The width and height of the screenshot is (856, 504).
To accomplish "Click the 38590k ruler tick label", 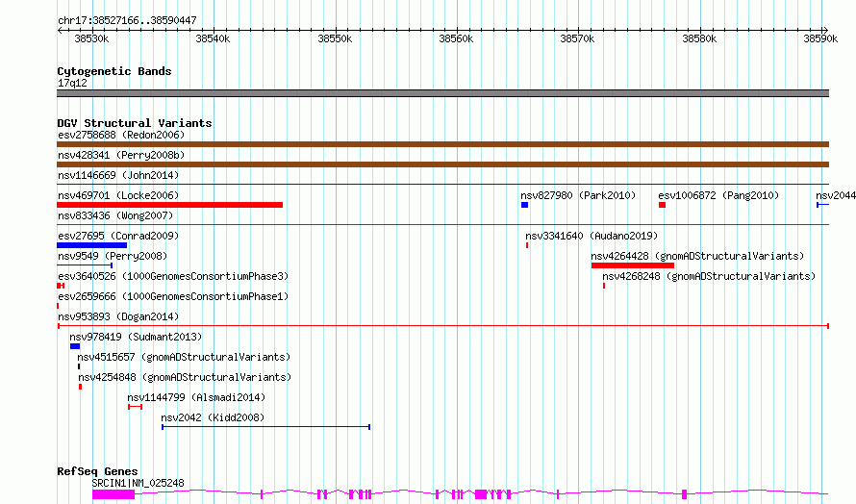I will click(820, 38).
